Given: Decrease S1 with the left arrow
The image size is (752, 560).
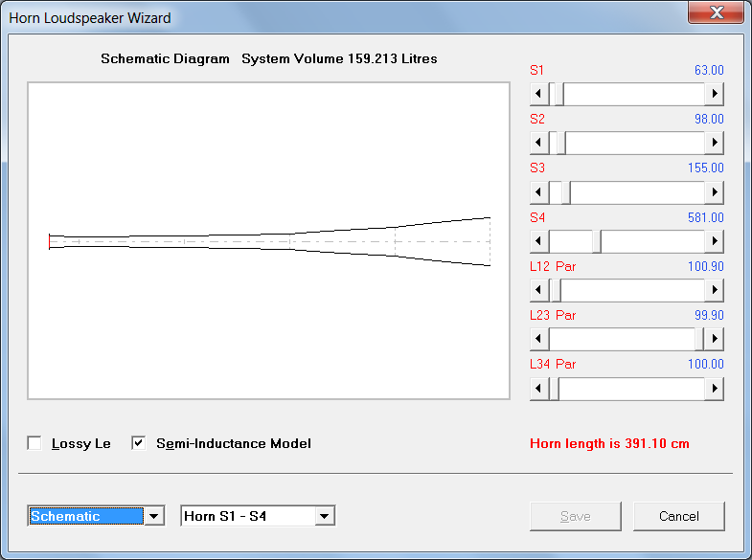Looking at the screenshot, I should click(x=539, y=94).
